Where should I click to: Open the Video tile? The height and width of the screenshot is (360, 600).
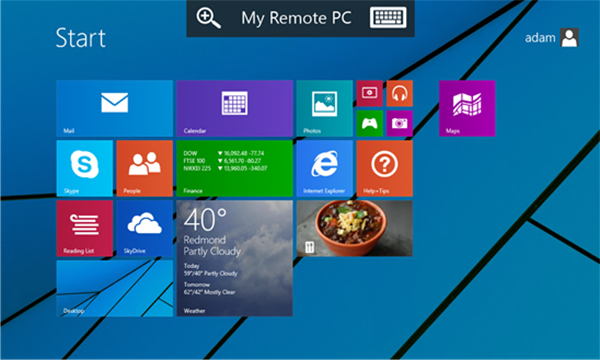370,93
